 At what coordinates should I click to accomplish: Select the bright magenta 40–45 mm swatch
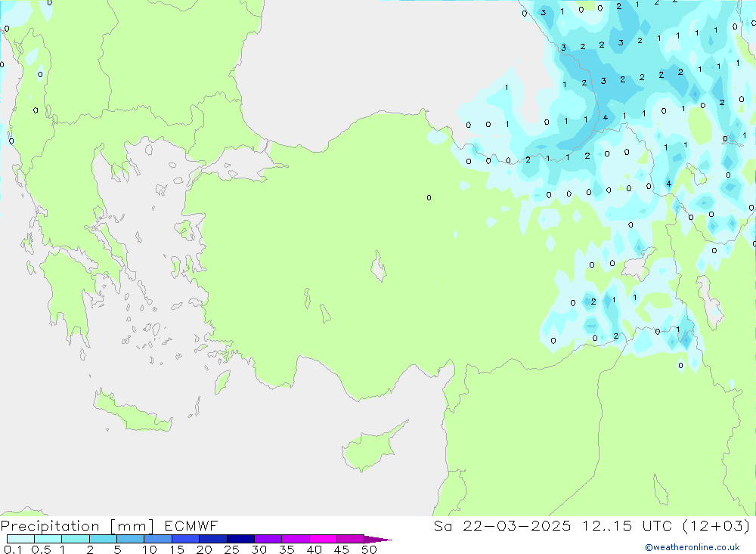(x=323, y=539)
